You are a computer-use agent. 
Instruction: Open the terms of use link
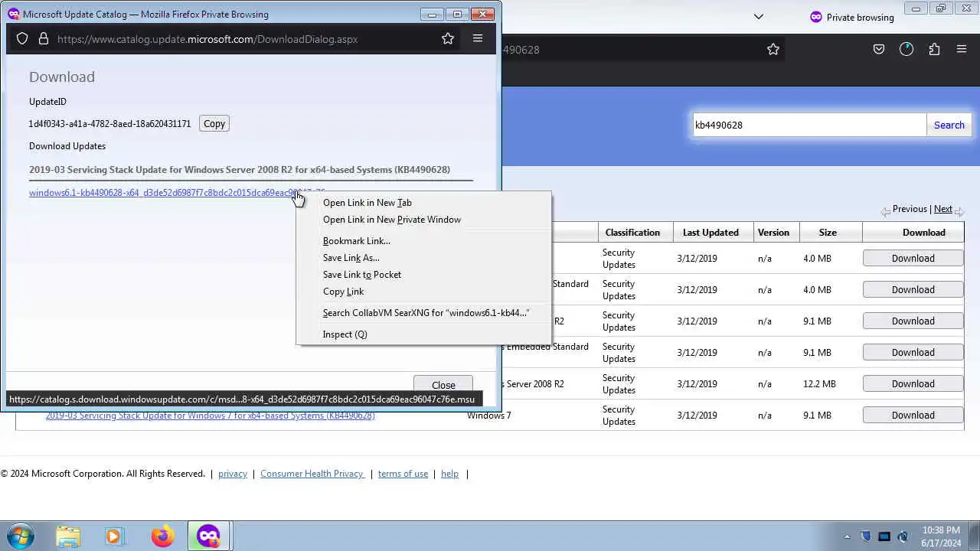(x=403, y=474)
